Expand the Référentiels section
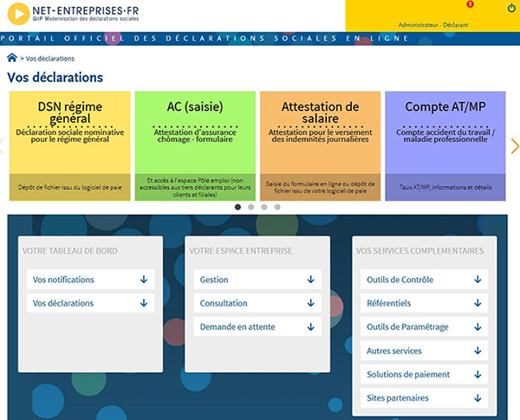520x420 pixels. (424, 303)
